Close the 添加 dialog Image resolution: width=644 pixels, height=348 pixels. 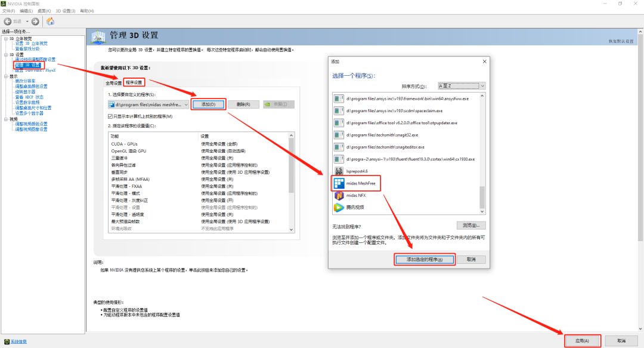pos(485,61)
